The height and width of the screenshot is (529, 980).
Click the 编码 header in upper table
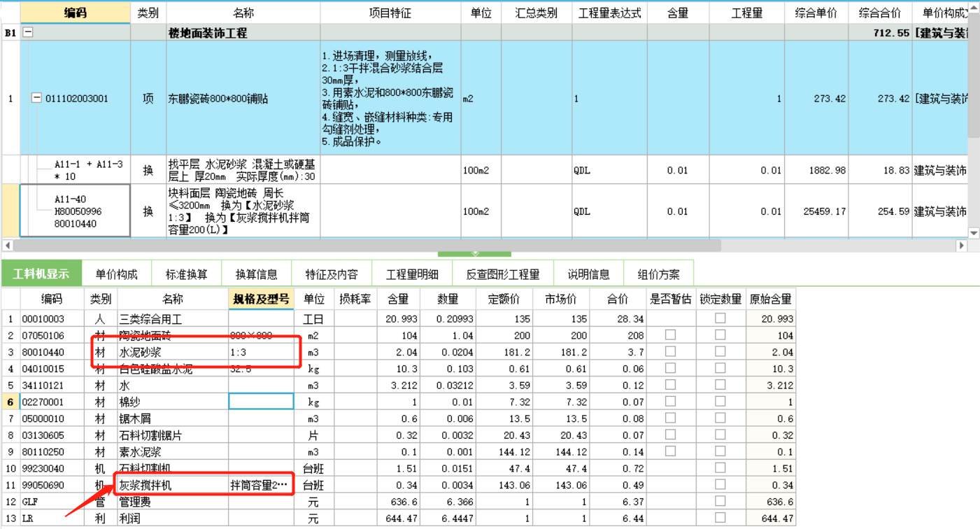tap(76, 13)
